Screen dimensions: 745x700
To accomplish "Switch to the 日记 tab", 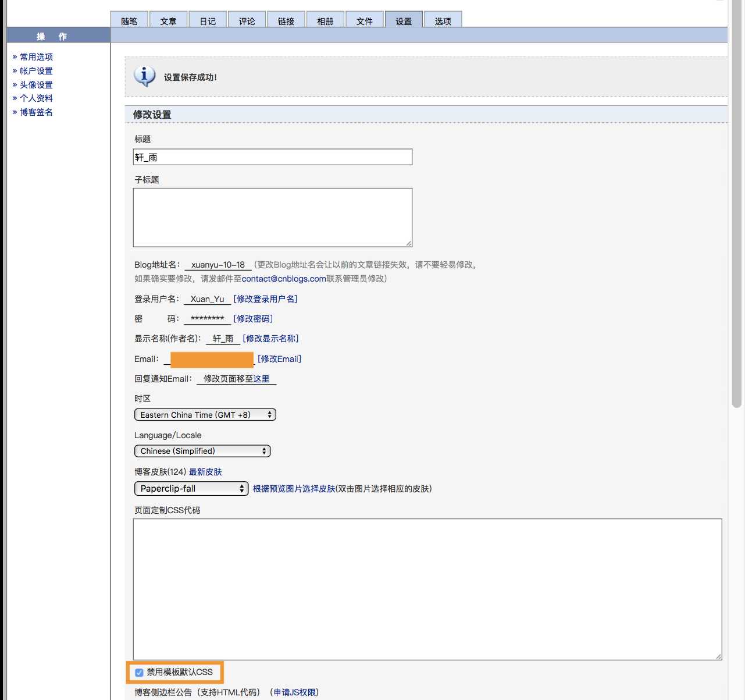I will click(208, 21).
